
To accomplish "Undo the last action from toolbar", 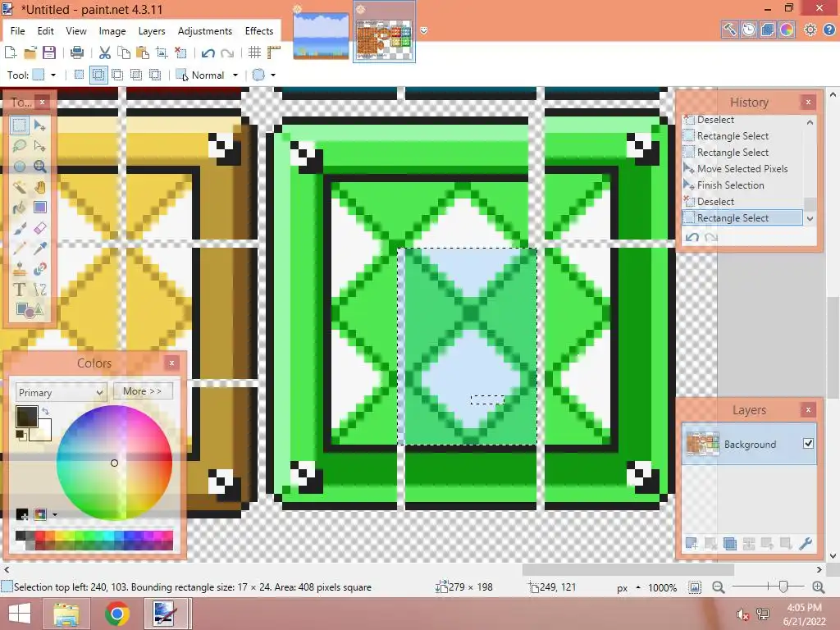I will [208, 52].
